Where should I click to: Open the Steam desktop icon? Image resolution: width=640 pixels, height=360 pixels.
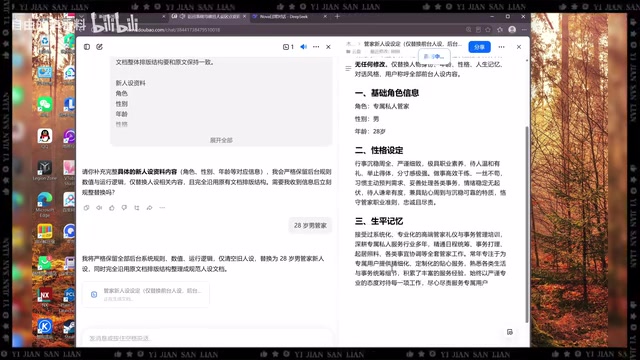coord(69,328)
